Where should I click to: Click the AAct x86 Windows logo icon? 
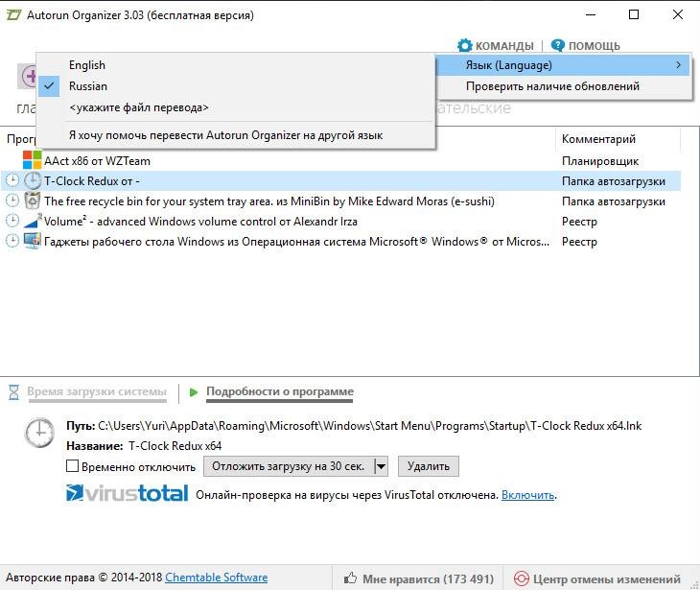(32, 160)
